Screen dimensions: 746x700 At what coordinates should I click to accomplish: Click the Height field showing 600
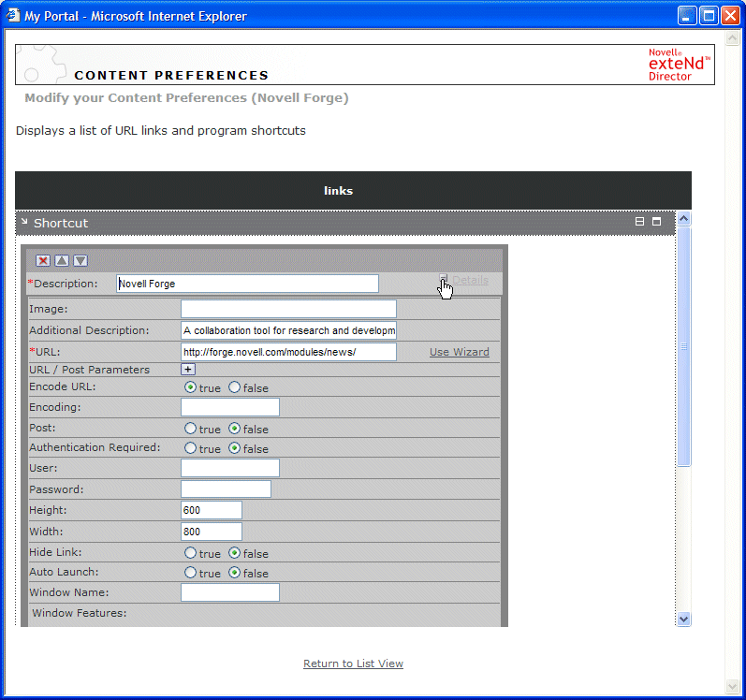coord(212,510)
